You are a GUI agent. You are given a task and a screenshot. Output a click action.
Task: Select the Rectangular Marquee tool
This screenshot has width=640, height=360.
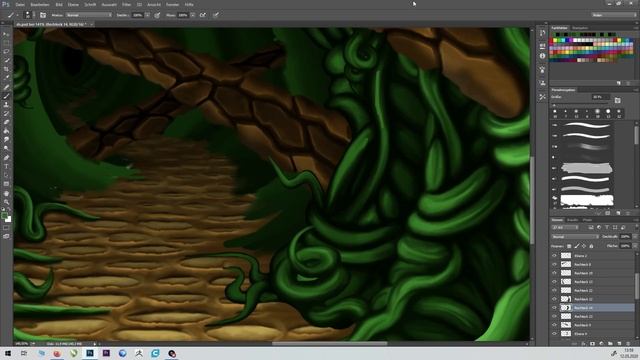(x=6, y=43)
